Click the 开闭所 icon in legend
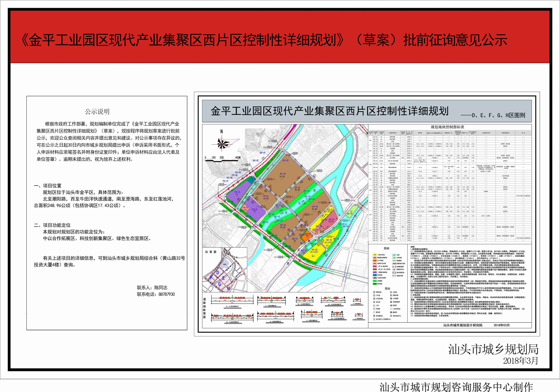This screenshot has width=560, height=392. point(374,309)
